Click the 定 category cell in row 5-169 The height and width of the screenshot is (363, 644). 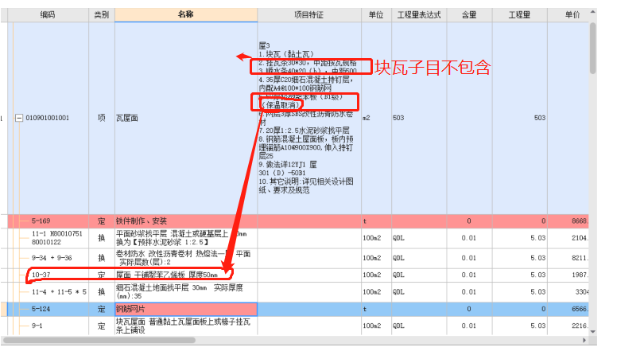tap(102, 221)
